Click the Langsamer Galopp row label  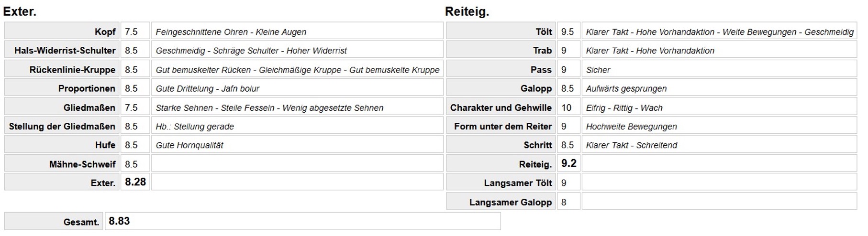coord(510,202)
